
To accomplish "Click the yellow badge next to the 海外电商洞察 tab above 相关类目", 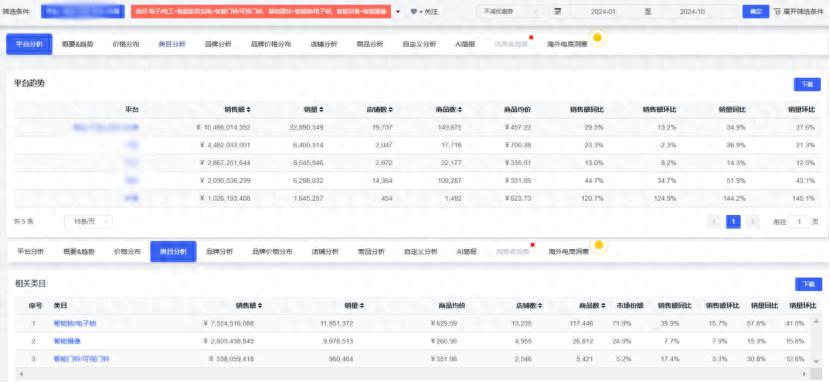I will click(x=599, y=245).
